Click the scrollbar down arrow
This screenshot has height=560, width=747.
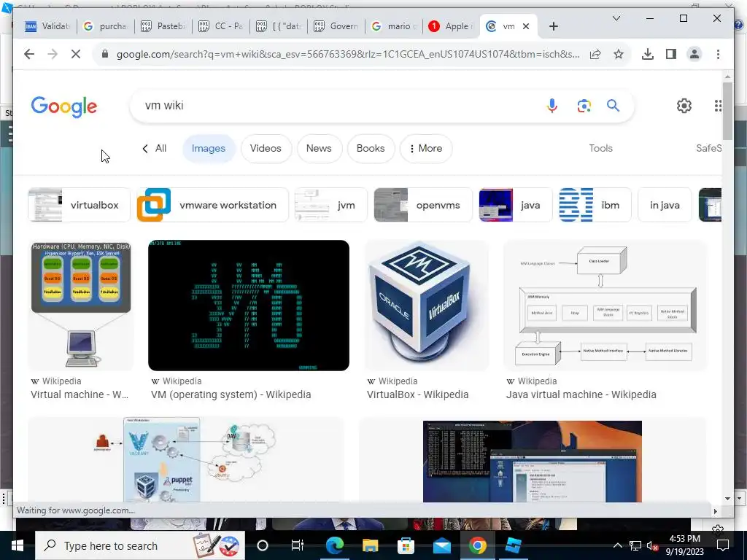(727, 499)
